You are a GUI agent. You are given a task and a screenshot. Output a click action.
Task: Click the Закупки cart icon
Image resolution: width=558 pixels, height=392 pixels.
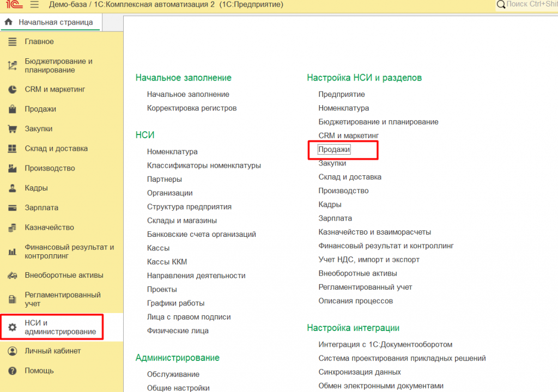pyautogui.click(x=13, y=129)
